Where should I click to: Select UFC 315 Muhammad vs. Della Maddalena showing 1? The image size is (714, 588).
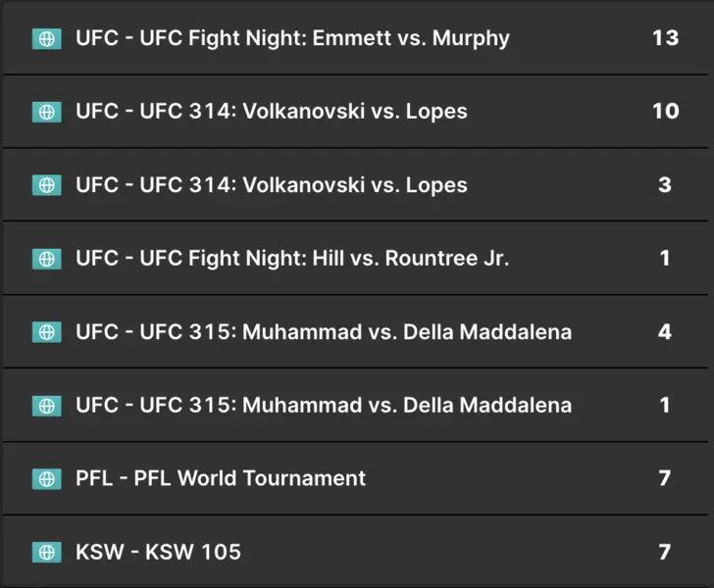click(x=324, y=406)
